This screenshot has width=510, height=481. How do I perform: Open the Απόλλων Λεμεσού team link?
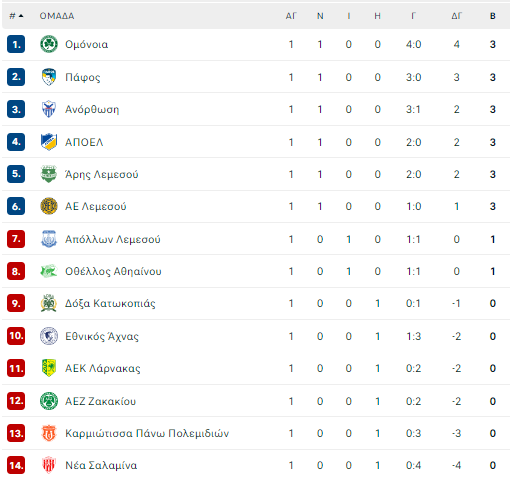(113, 239)
